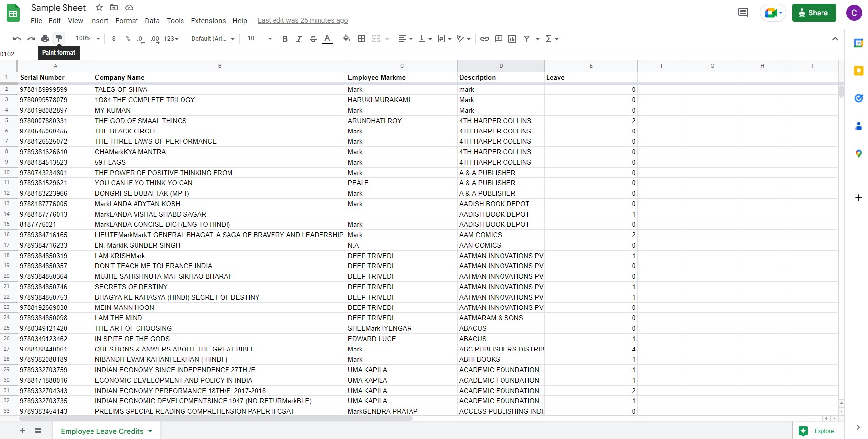Open text rotation dropdown
The height and width of the screenshot is (439, 868).
point(463,39)
